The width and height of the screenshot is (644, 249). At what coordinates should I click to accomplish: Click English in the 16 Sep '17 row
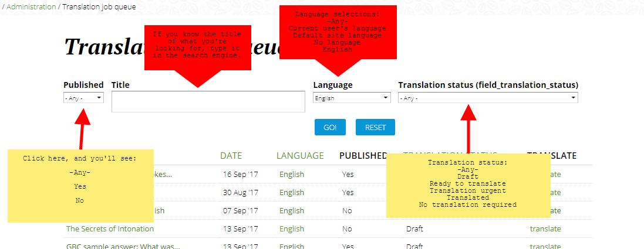(x=292, y=174)
